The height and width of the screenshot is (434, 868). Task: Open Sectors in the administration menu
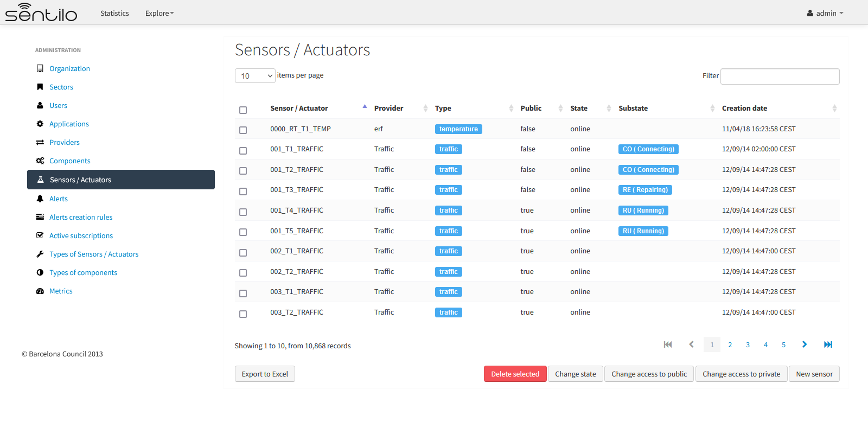coord(61,87)
